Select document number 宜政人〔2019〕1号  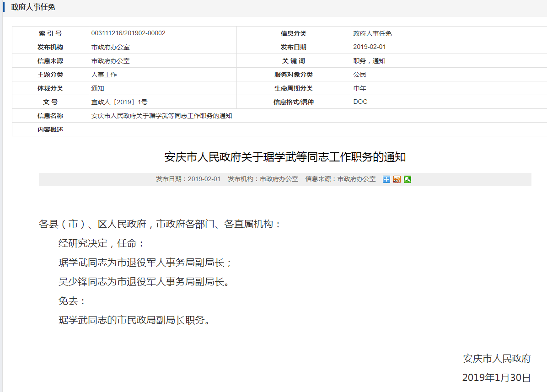119,102
